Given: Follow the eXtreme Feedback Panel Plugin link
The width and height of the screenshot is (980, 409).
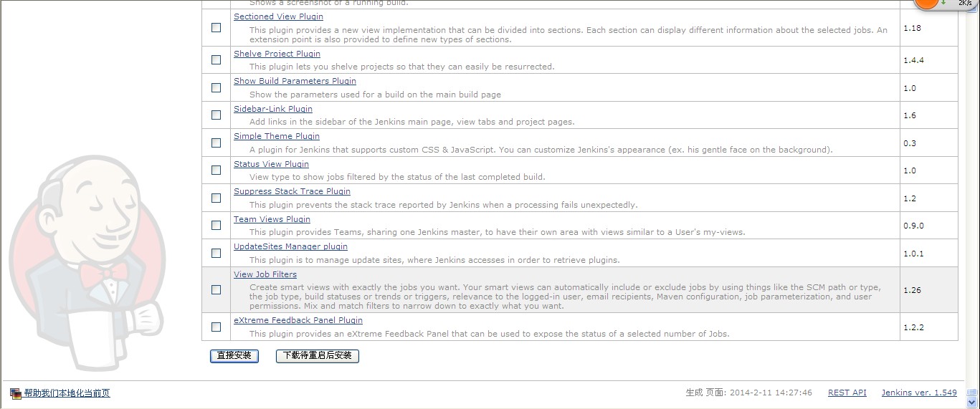Looking at the screenshot, I should [x=298, y=320].
